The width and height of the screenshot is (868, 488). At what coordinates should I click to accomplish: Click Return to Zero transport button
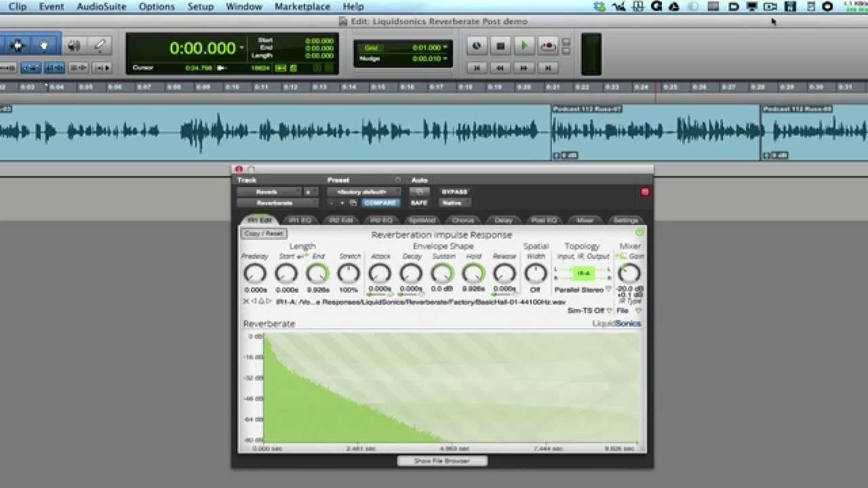pos(477,68)
